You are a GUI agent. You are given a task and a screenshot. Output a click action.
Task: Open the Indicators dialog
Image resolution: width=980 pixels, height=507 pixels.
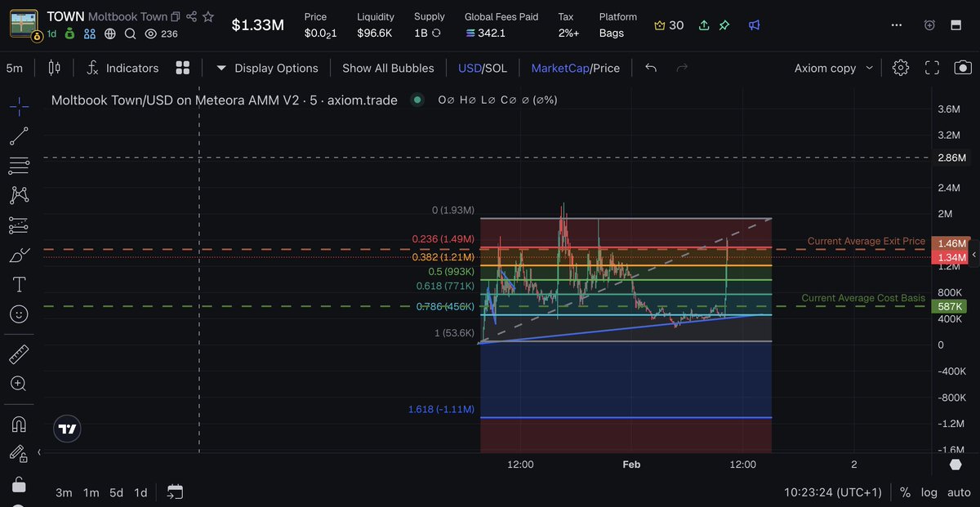point(122,68)
